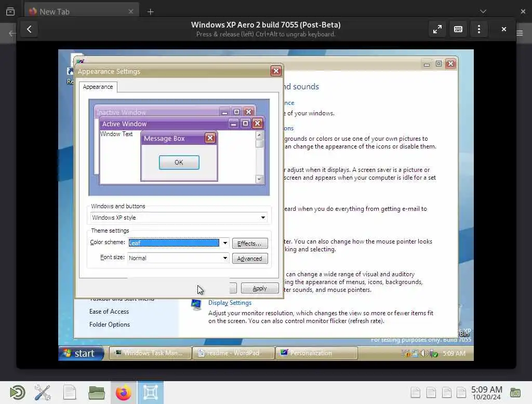Open the Color scheme dropdown arrow
Viewport: 532px width, 404px height.
pyautogui.click(x=225, y=243)
